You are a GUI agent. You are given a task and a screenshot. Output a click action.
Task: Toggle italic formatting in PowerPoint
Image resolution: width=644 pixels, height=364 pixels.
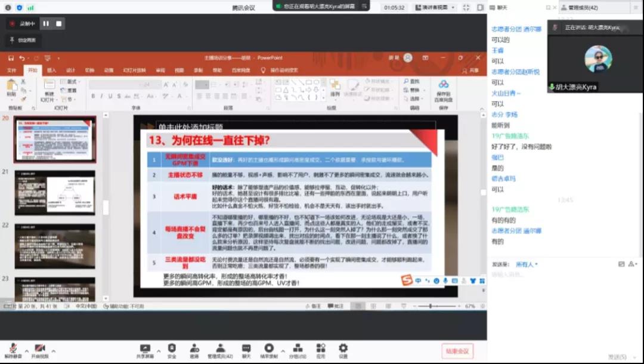102,95
